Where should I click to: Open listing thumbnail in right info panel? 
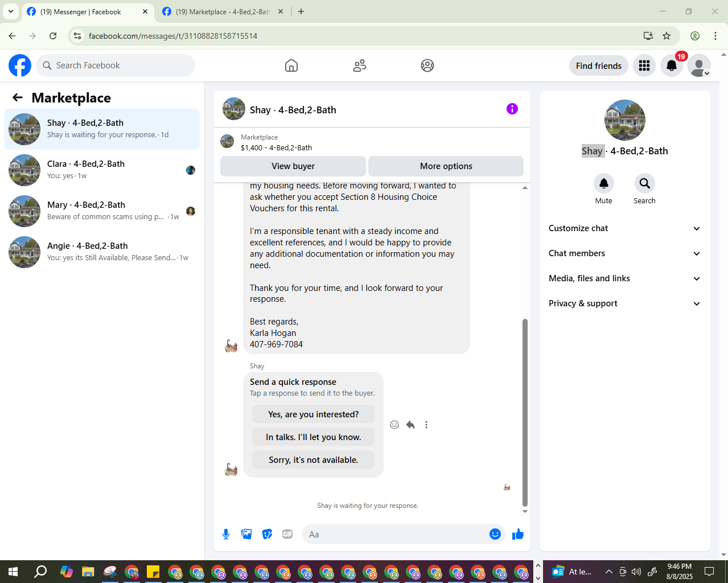pos(625,120)
